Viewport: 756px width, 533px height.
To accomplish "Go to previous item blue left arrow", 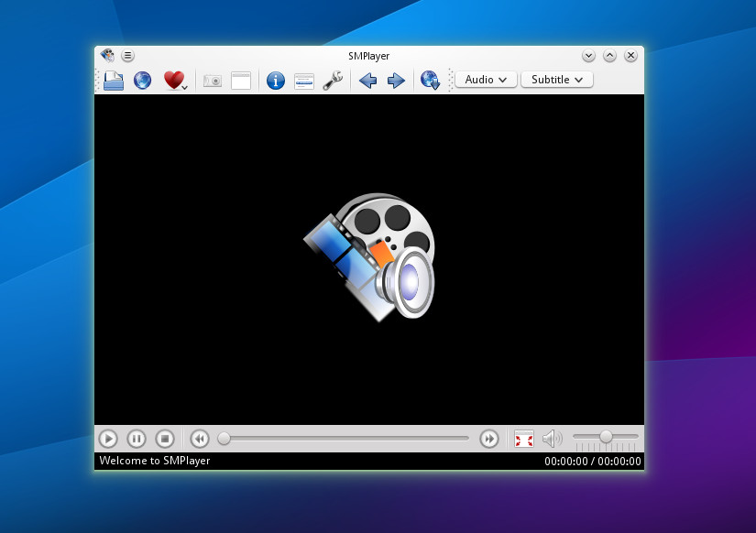I will click(x=367, y=81).
